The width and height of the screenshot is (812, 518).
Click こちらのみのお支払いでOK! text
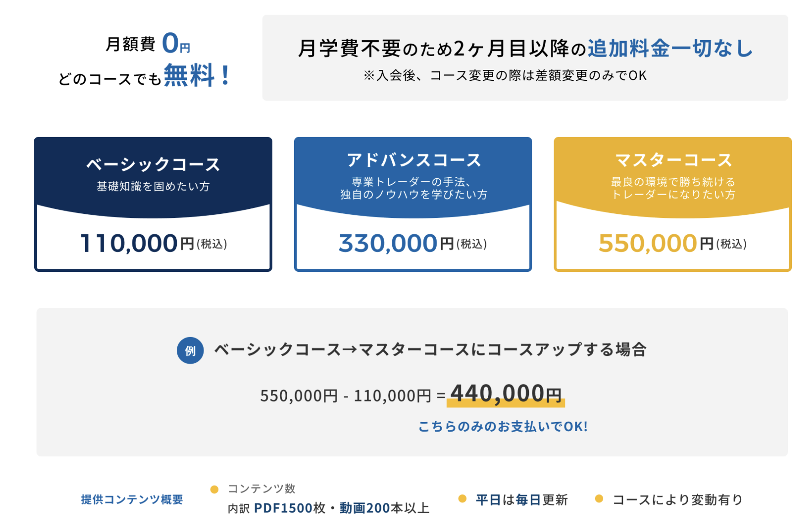click(503, 427)
